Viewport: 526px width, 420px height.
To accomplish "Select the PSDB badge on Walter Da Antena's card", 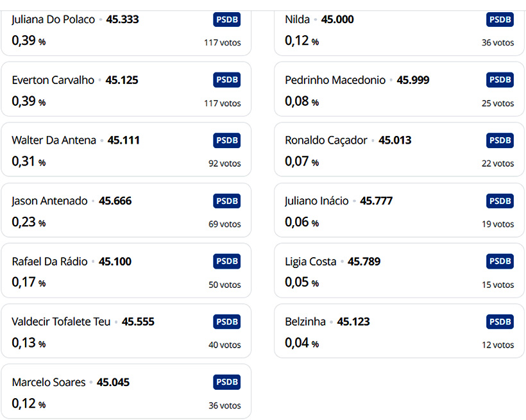I will pyautogui.click(x=227, y=140).
